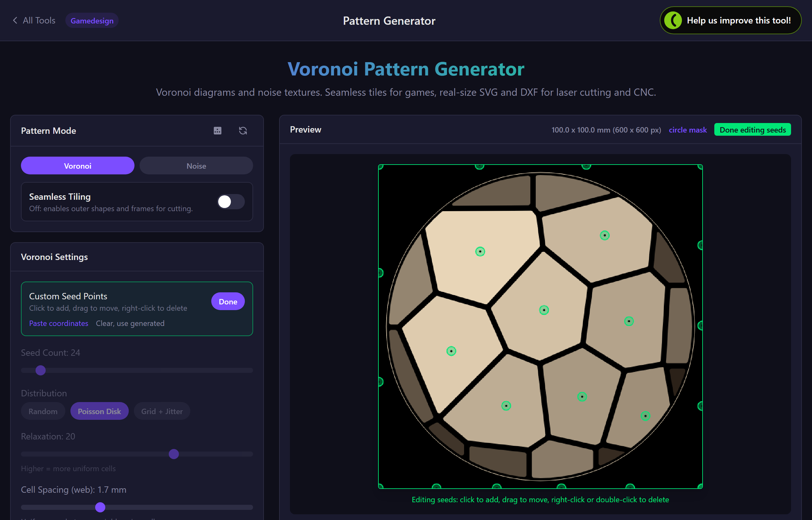The height and width of the screenshot is (520, 812).
Task: Click the Cell Spacing slider handle
Action: pyautogui.click(x=100, y=507)
